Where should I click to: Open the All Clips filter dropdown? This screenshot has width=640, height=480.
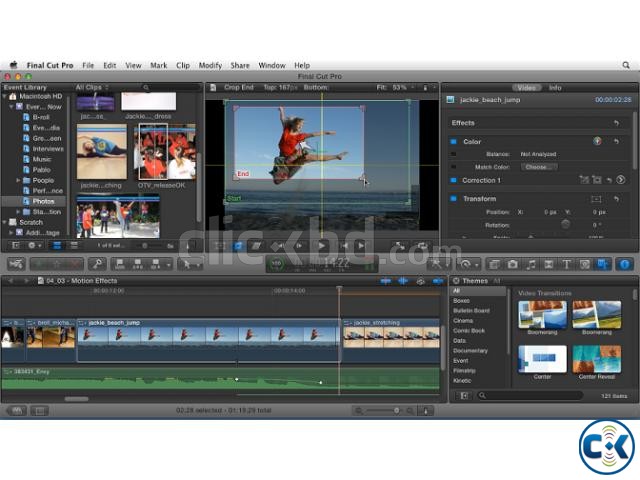tap(92, 87)
